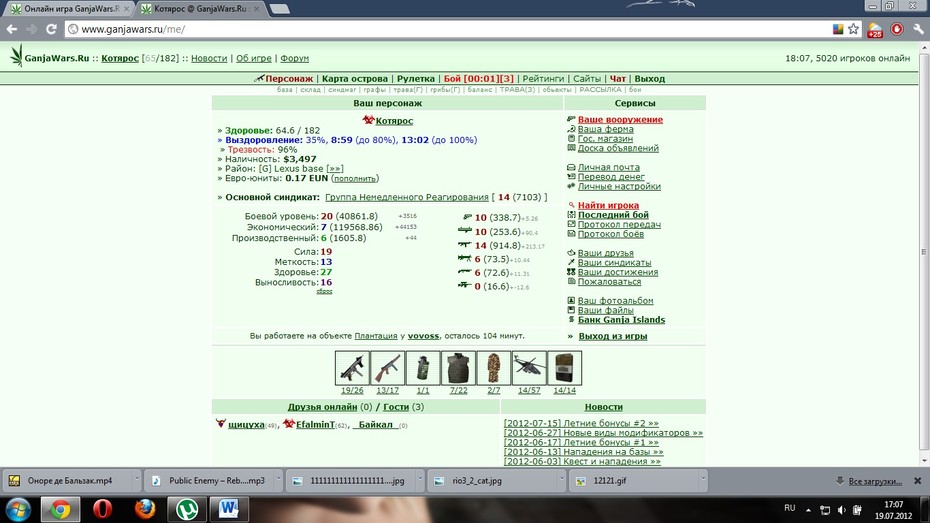Viewport: 930px width, 523px height.
Task: Open Firefox from the taskbar
Action: pos(145,509)
